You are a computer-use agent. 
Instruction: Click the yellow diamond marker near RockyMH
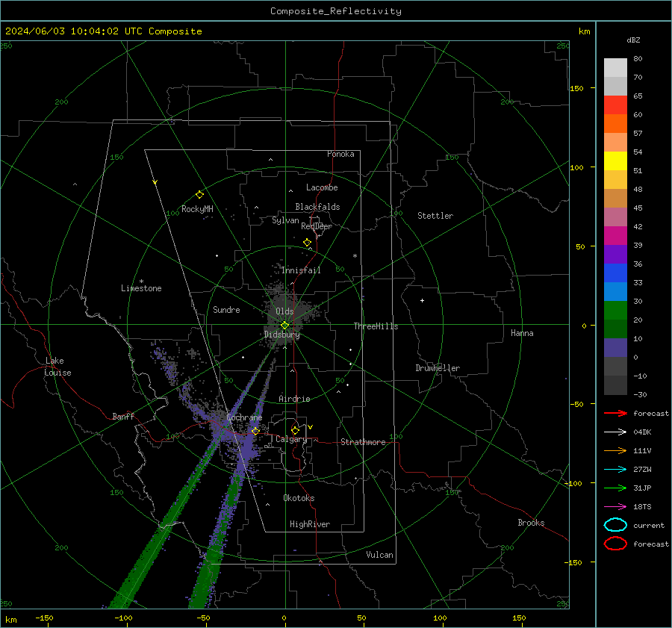pyautogui.click(x=199, y=195)
